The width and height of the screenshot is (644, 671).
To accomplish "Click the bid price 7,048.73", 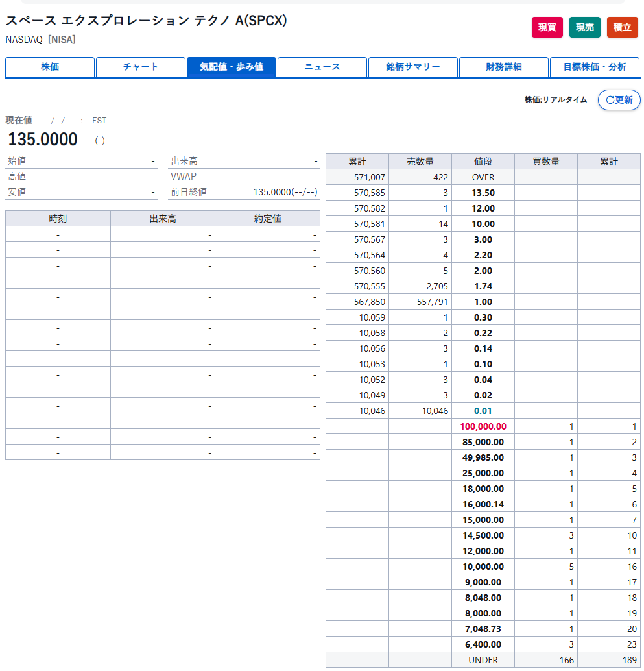I will click(x=483, y=629).
